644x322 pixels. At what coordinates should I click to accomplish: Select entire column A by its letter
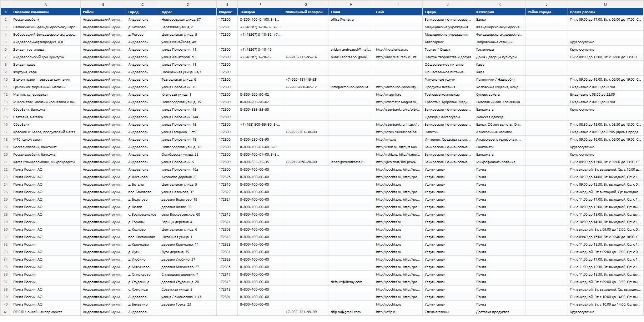pyautogui.click(x=46, y=4)
